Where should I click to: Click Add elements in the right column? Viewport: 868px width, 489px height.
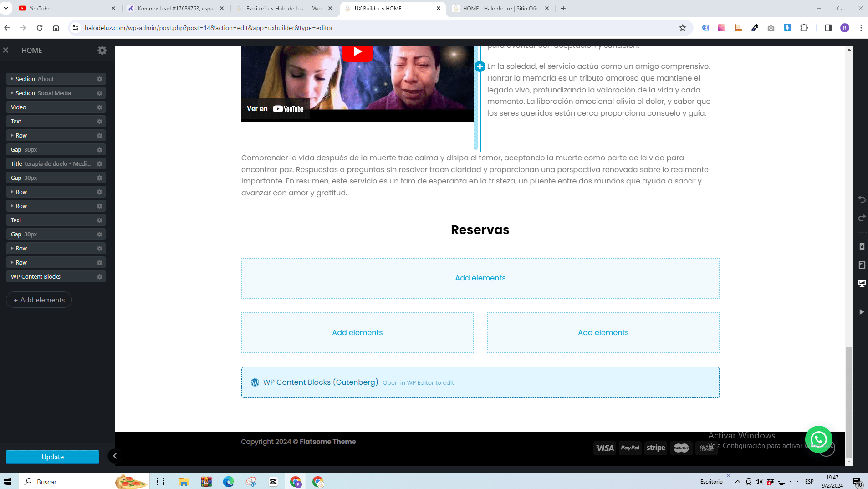[x=603, y=333]
